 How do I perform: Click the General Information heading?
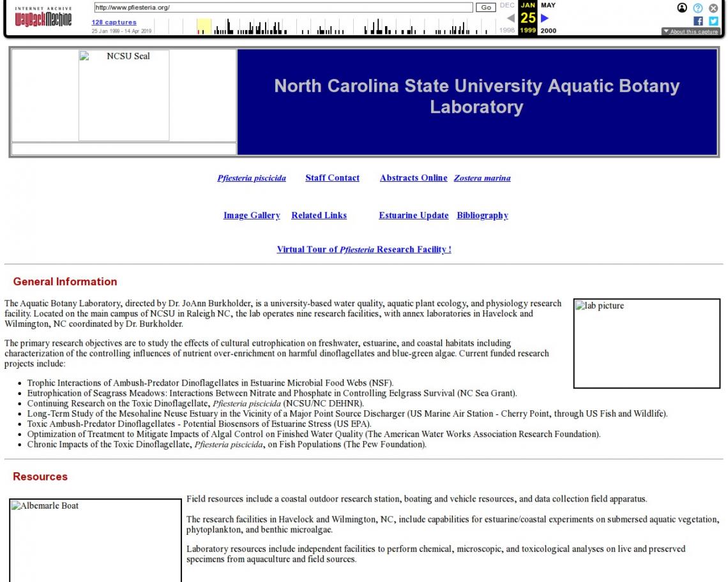click(x=65, y=281)
